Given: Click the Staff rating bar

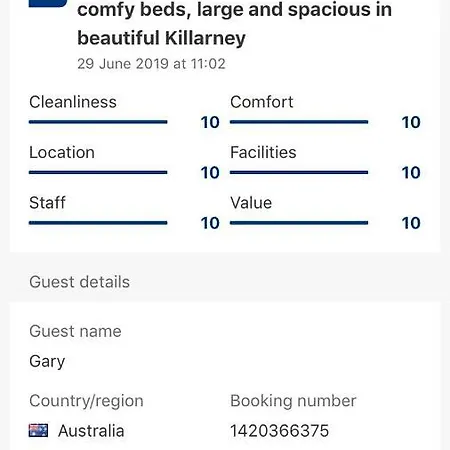Looking at the screenshot, I should [x=98, y=223].
